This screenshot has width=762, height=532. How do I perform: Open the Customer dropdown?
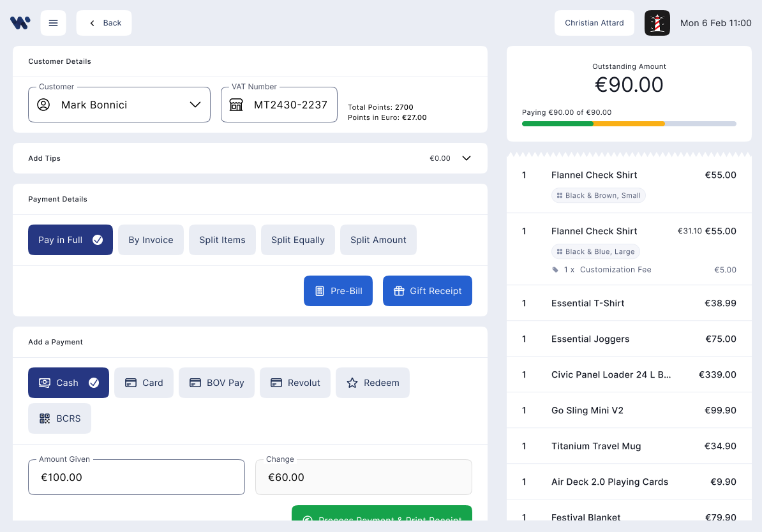point(195,104)
